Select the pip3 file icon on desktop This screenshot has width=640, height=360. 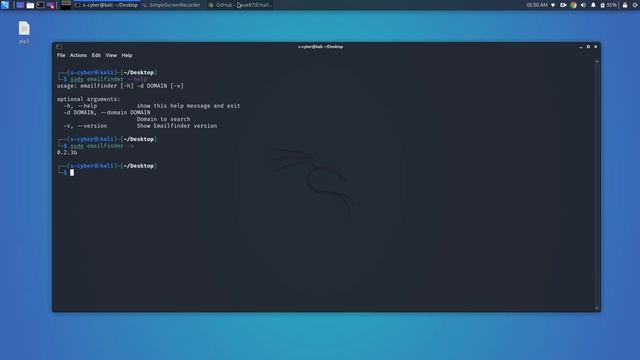24,32
